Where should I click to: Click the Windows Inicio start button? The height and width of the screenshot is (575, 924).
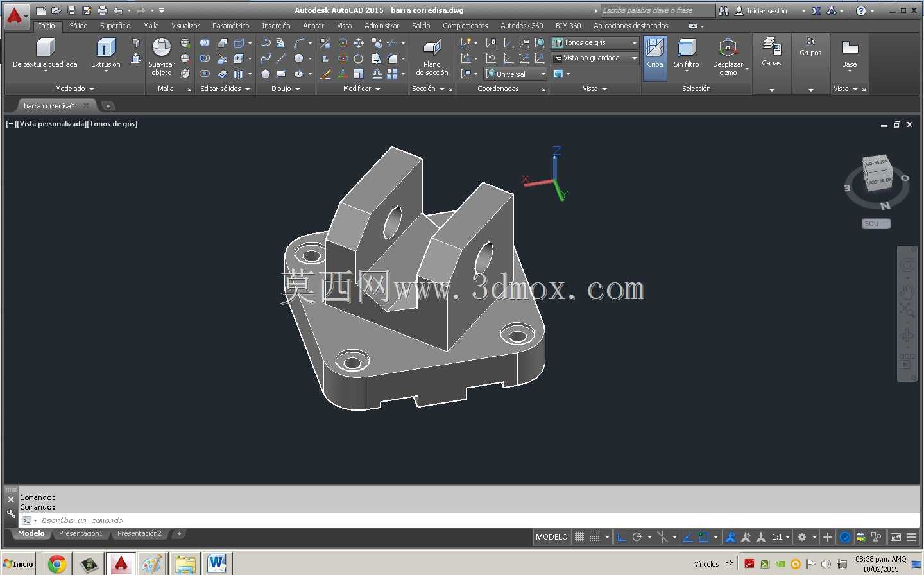[x=18, y=563]
